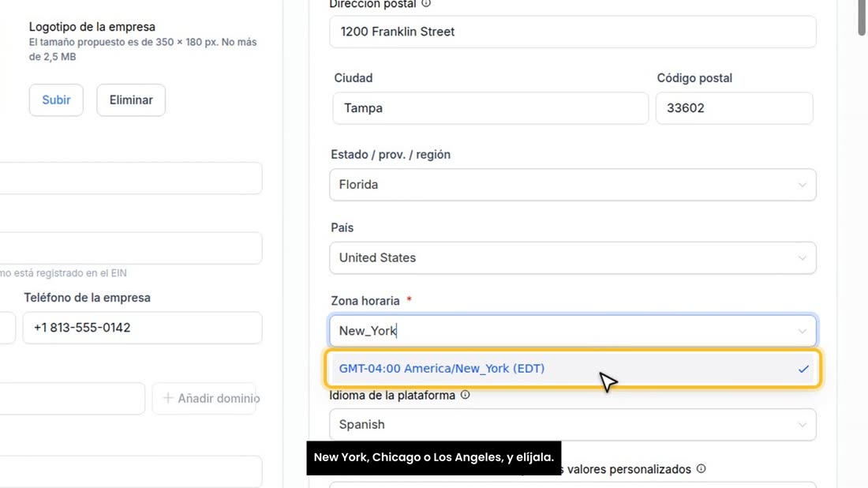Open the Idioma de la plataforma dropdown
The height and width of the screenshot is (488, 868).
(x=572, y=424)
